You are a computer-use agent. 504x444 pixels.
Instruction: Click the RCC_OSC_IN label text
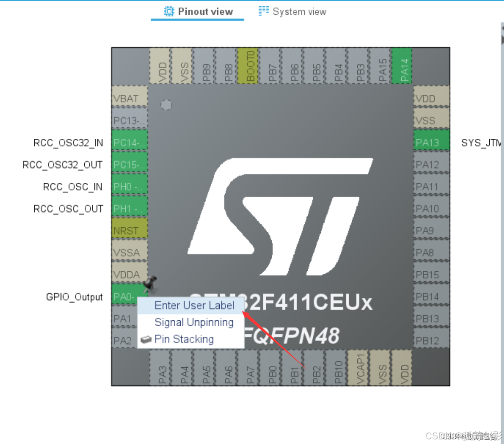[73, 187]
